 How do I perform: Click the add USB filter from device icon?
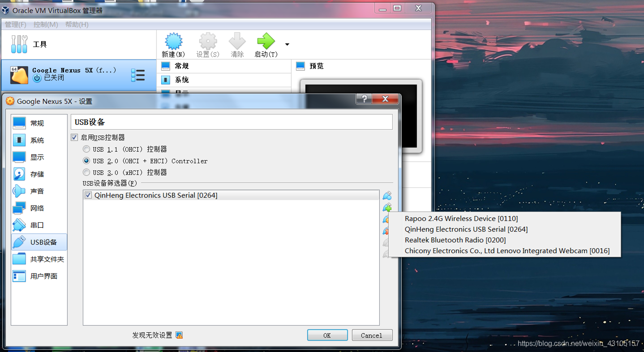pyautogui.click(x=387, y=208)
